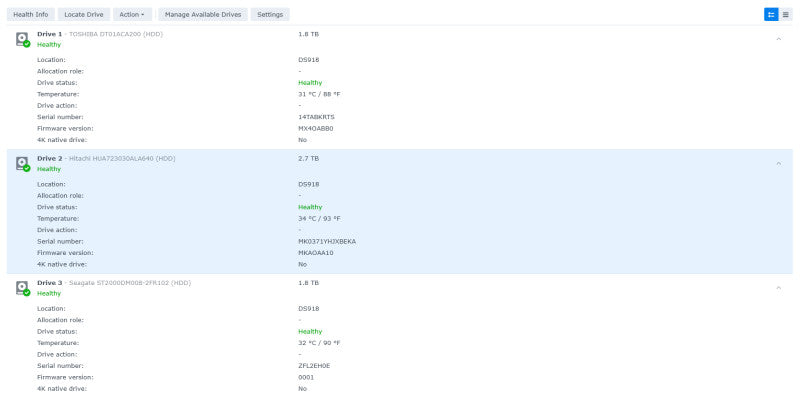Collapse the Drive 3 details
Viewport: 800px width, 397px height.
[779, 288]
